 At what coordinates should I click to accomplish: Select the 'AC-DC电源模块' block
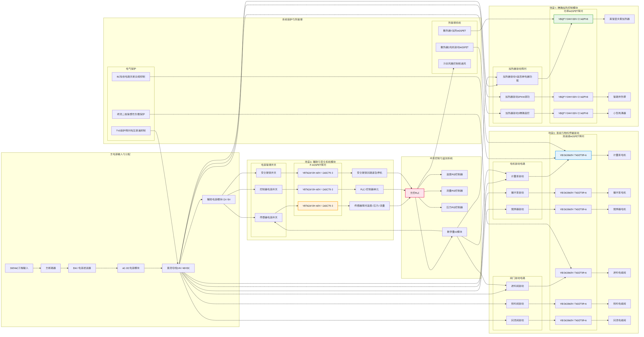[131, 268]
